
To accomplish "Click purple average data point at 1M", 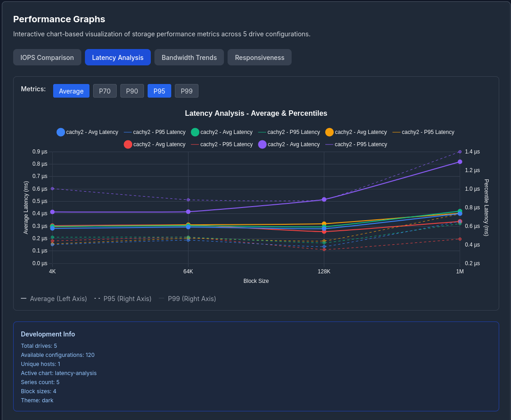I will (460, 162).
